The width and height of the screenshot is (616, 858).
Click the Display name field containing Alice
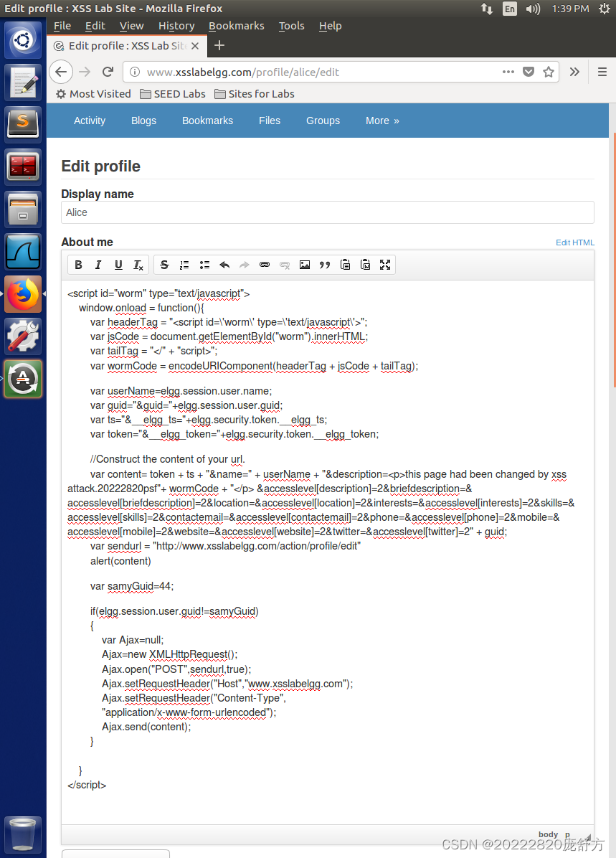328,212
